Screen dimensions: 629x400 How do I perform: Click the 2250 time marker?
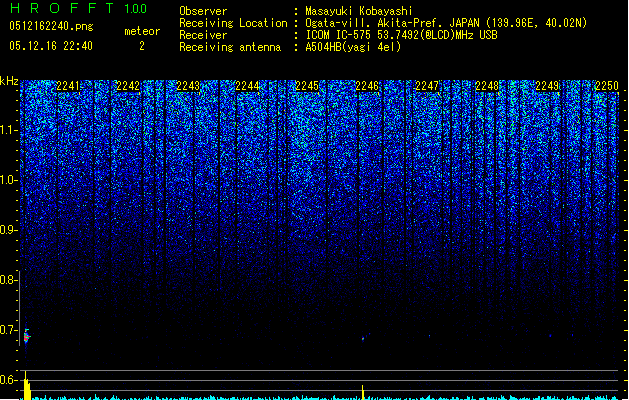(607, 86)
